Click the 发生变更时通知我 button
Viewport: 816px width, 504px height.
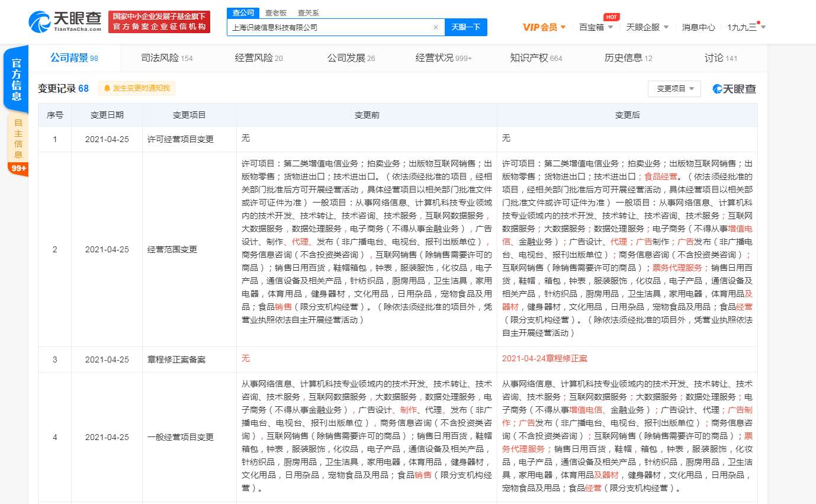click(137, 88)
